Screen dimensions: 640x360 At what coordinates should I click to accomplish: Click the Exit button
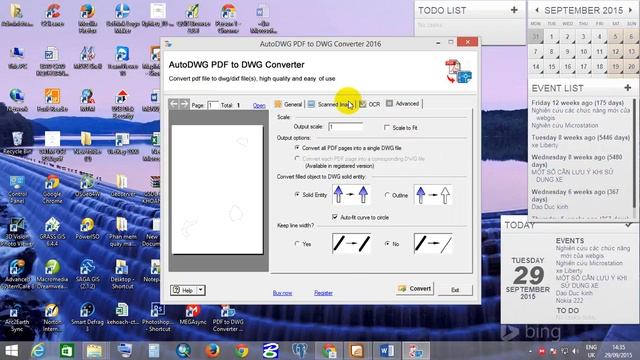click(455, 290)
